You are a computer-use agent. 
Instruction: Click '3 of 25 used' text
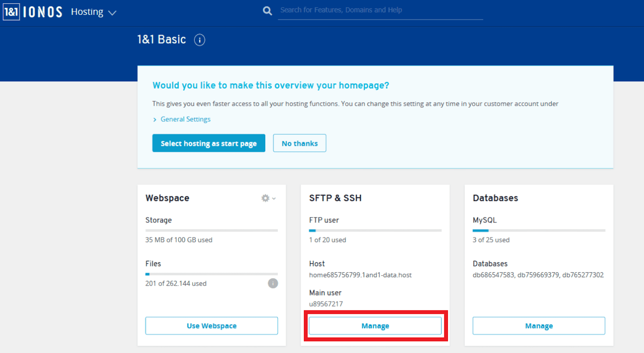[491, 240]
